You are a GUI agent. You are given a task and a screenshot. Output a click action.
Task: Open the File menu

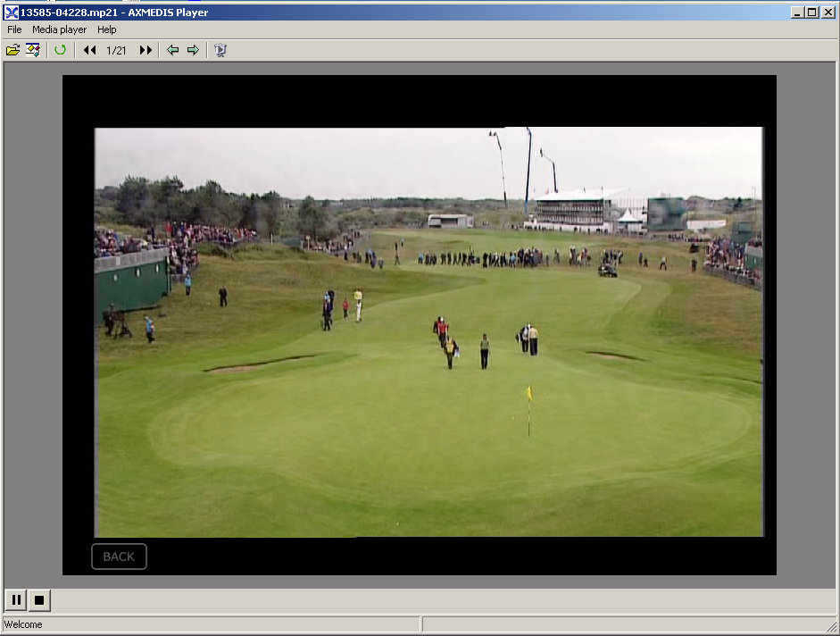pyautogui.click(x=14, y=29)
